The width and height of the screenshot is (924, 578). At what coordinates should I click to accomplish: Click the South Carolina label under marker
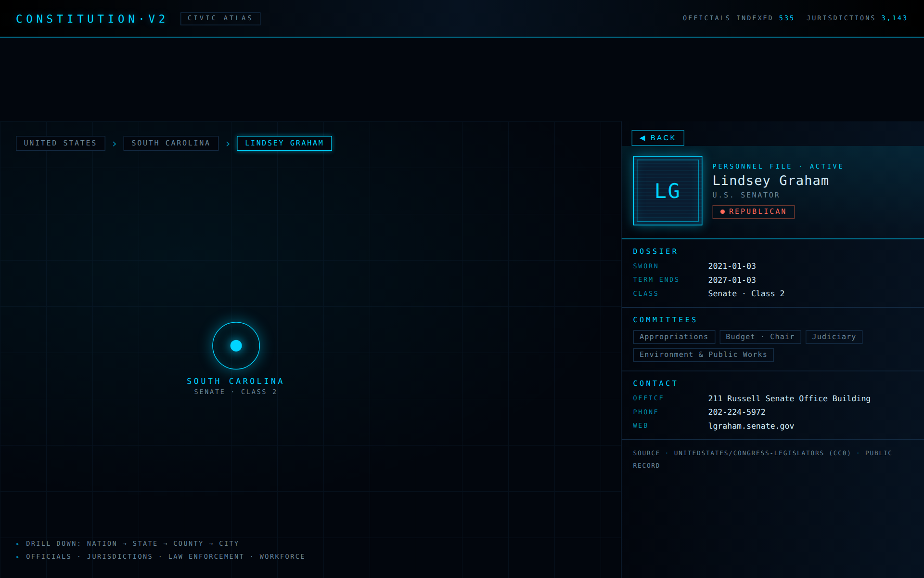[x=235, y=381]
